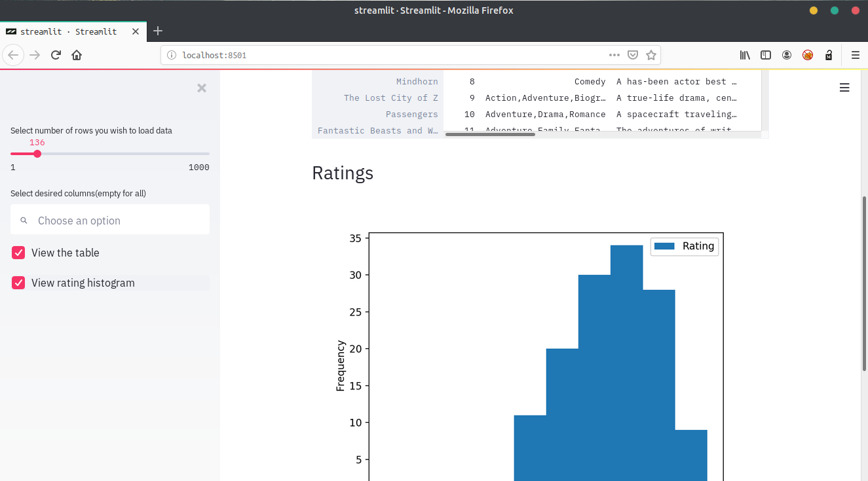Open the Streamlit hamburger menu

click(x=844, y=88)
